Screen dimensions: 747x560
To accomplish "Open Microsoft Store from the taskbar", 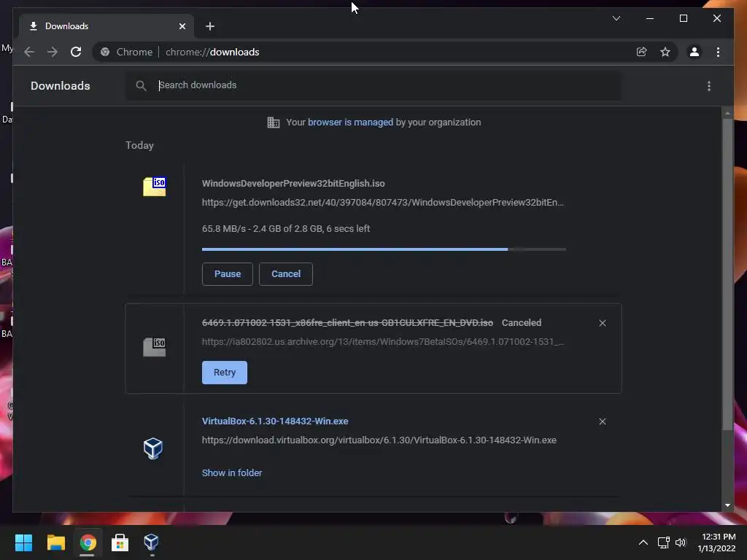I will pyautogui.click(x=120, y=542).
